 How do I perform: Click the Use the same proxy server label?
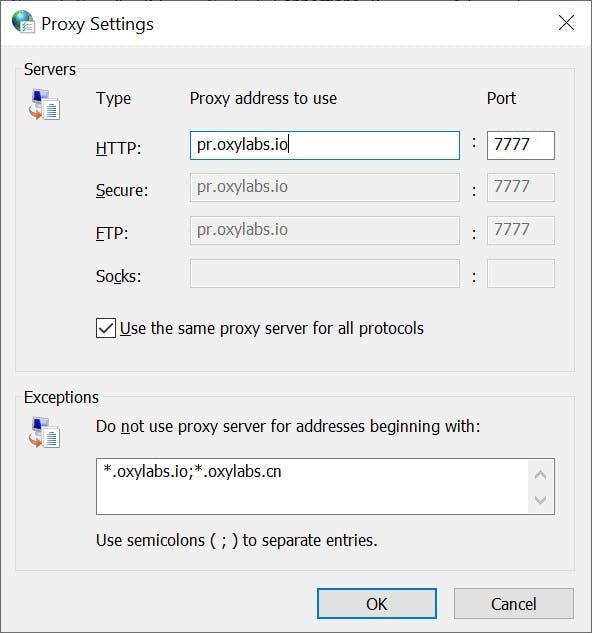click(x=272, y=328)
